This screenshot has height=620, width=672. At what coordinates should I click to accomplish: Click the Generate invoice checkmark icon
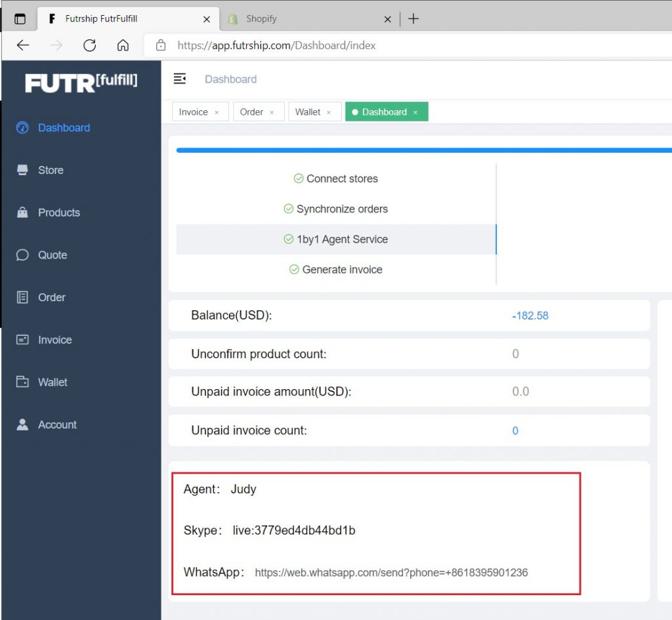tap(294, 270)
